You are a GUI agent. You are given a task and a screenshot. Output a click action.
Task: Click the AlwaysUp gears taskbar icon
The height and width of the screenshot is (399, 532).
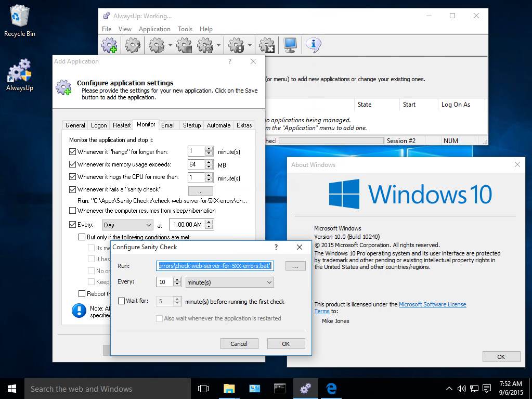coord(305,389)
